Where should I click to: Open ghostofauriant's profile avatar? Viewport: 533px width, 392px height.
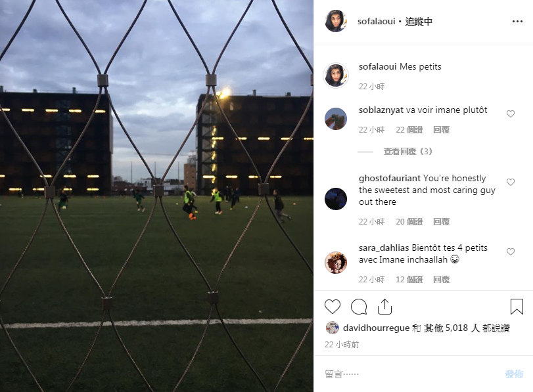[x=336, y=199]
